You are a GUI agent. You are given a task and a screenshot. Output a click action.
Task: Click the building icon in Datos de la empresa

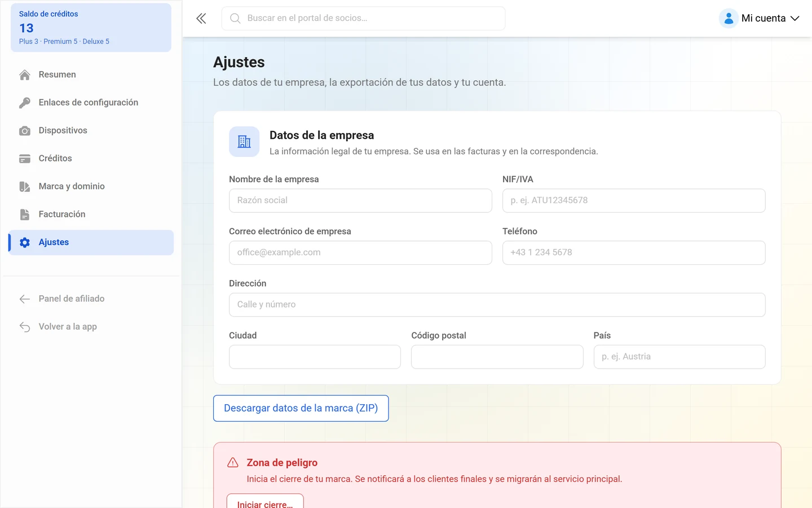click(244, 142)
